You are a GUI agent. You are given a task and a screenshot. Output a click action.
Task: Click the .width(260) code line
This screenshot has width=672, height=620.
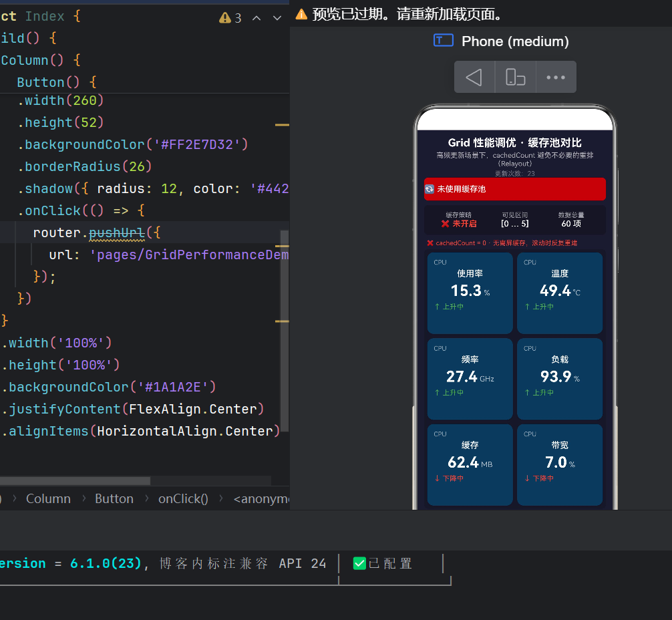pos(61,100)
